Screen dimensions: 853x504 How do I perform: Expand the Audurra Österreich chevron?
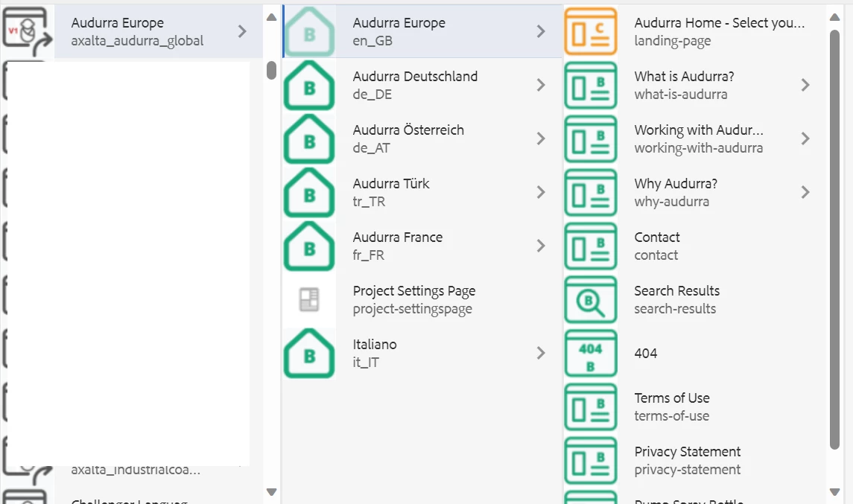[x=541, y=138]
